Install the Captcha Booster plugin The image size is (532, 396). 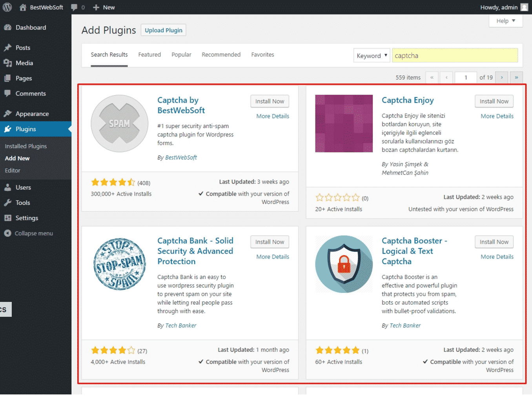[494, 242]
